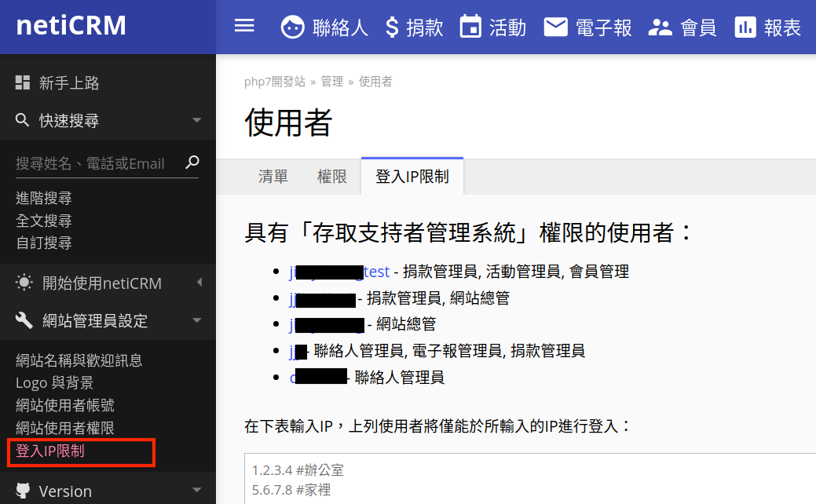
Task: Collapse the 網站管理員設定 section
Action: [x=198, y=320]
